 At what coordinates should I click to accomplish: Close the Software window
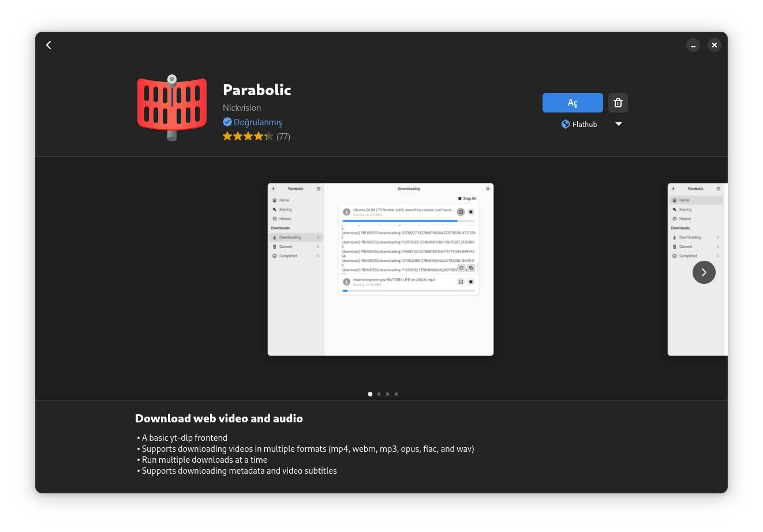point(714,45)
